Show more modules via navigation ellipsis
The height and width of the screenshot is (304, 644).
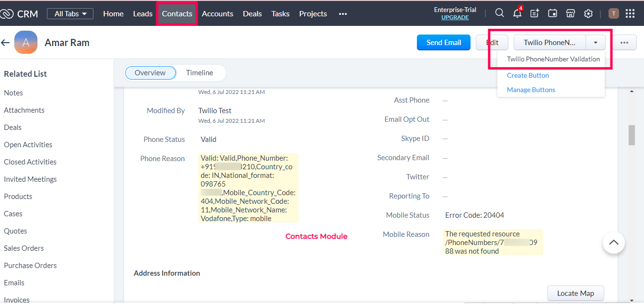pos(343,14)
